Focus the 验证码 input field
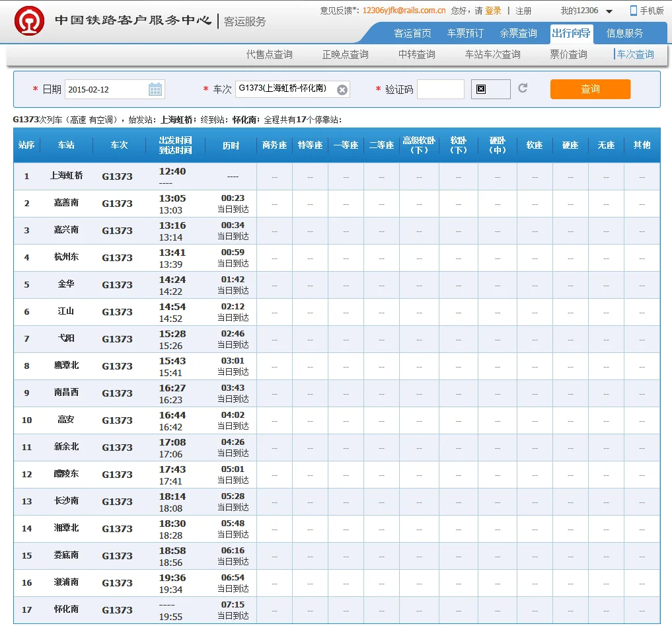 (x=440, y=89)
